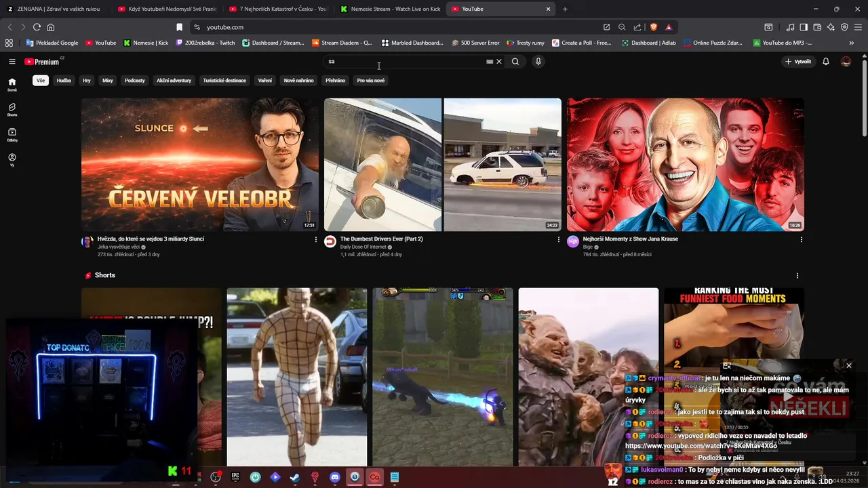868x488 pixels.
Task: Click the magnifier search button
Action: click(x=515, y=62)
